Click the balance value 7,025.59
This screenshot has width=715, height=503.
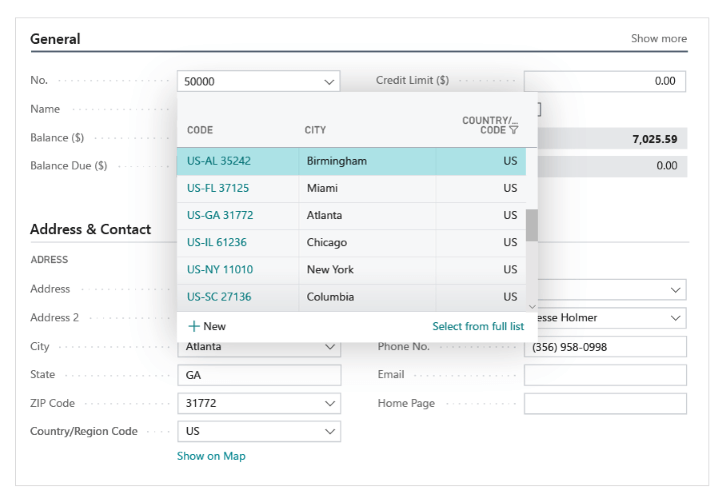click(654, 139)
